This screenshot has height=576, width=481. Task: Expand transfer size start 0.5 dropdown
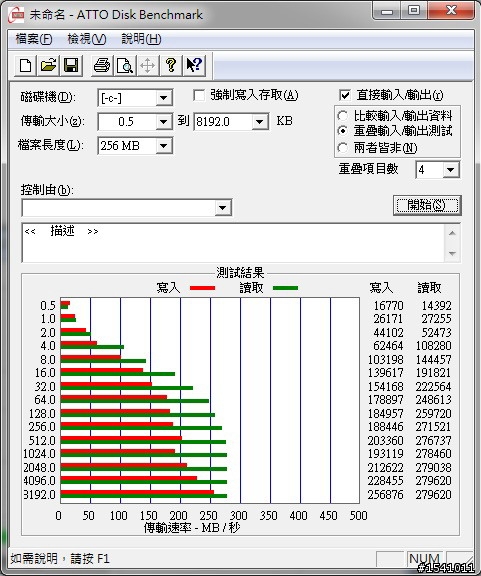click(x=163, y=122)
